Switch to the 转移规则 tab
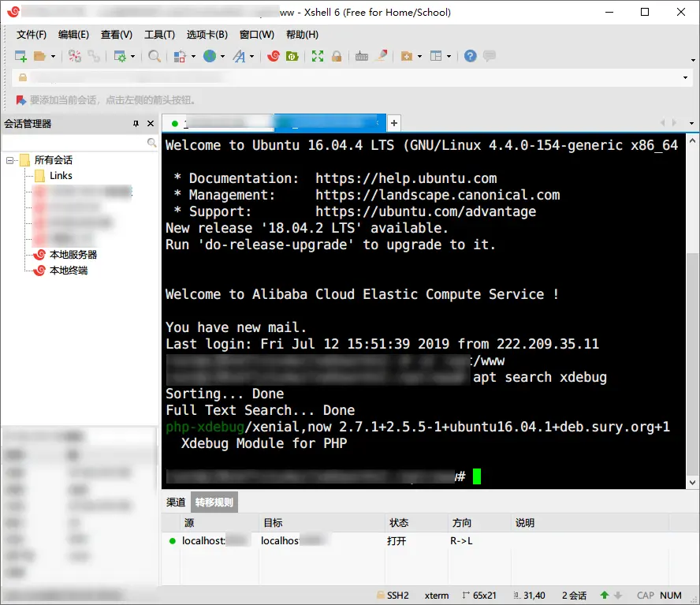 tap(214, 502)
